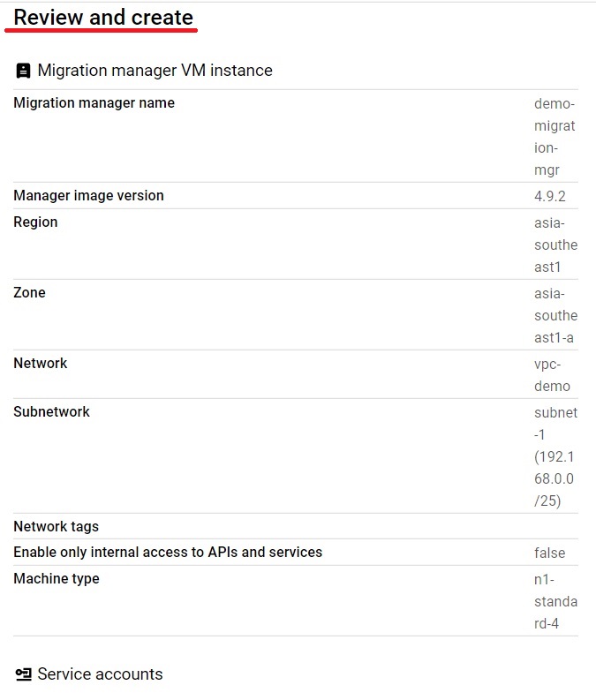Select the Network tags label
Image resolution: width=596 pixels, height=700 pixels.
click(x=57, y=526)
